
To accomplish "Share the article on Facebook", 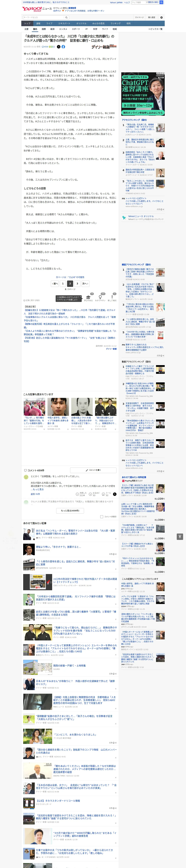I will pyautogui.click(x=63, y=47).
